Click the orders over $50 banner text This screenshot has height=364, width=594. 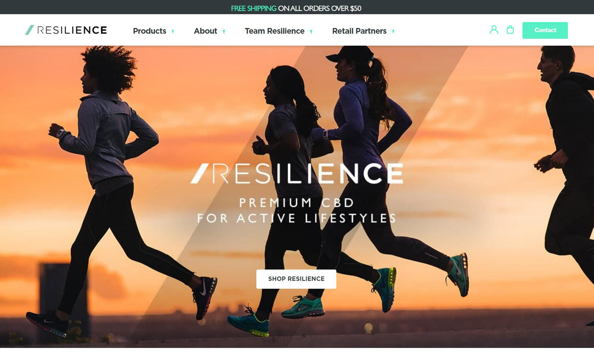(x=320, y=9)
